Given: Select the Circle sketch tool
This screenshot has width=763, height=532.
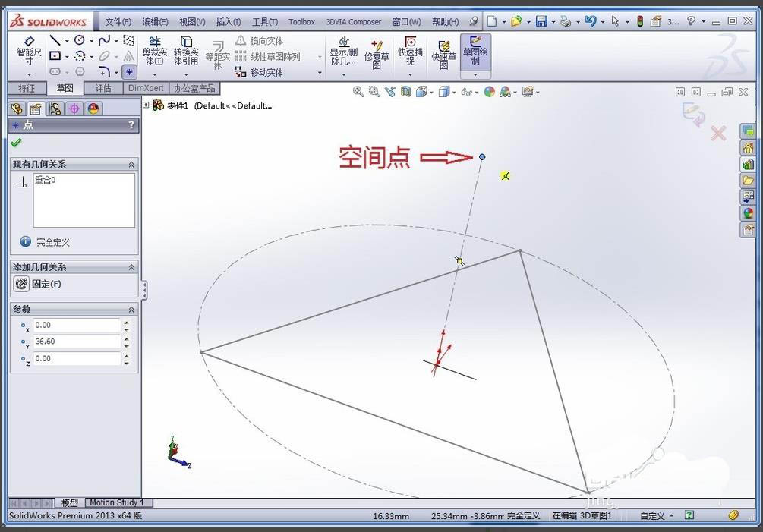Looking at the screenshot, I should pos(79,40).
